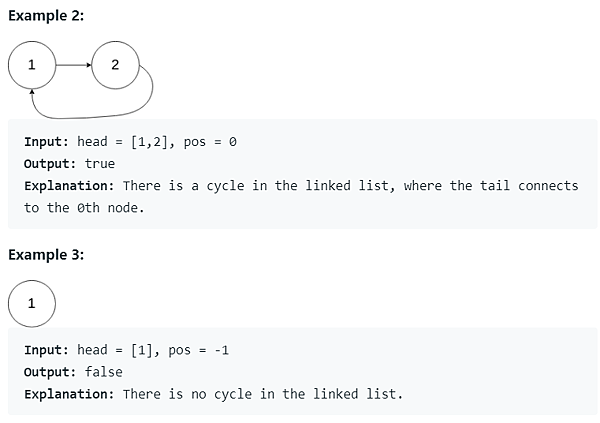Click the "Example 3:" heading

pyautogui.click(x=46, y=255)
